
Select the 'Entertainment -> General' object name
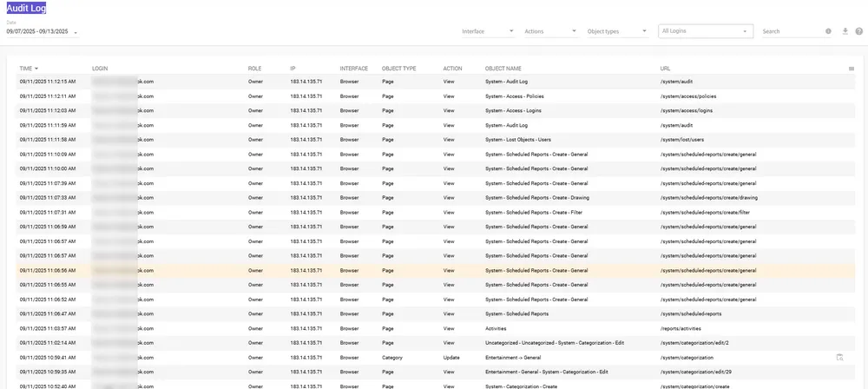(x=513, y=358)
